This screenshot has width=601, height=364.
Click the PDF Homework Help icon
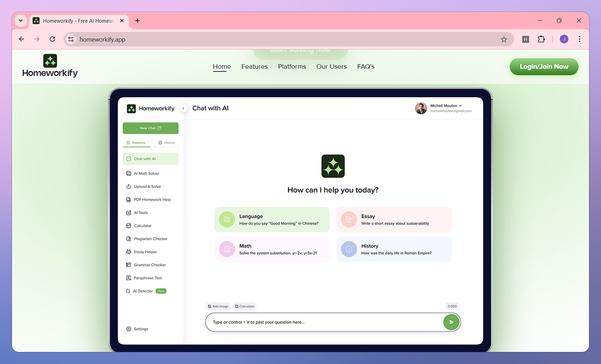click(129, 199)
